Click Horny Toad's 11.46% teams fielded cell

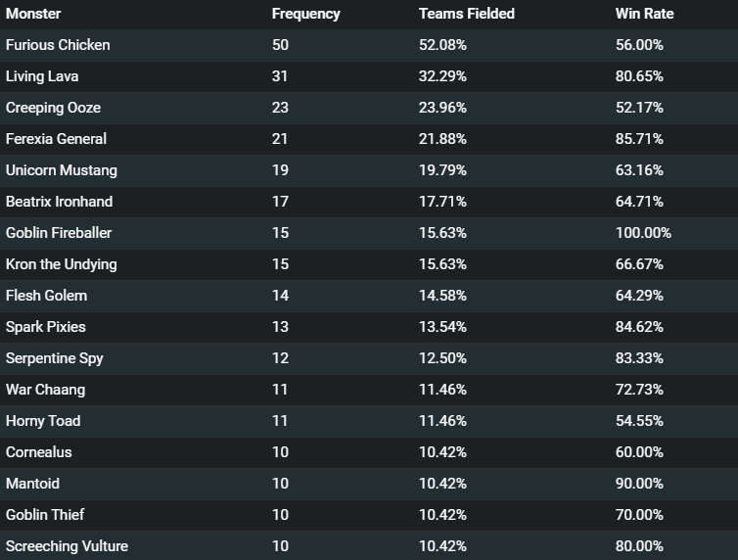coord(442,421)
